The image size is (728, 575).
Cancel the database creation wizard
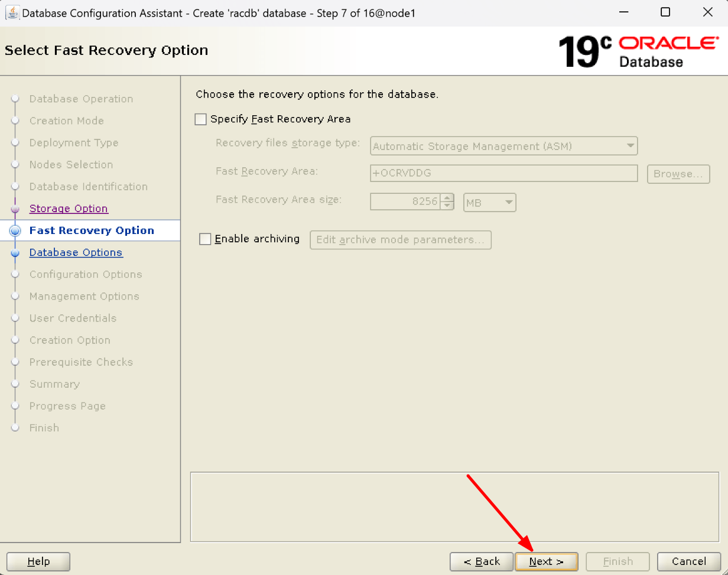tap(688, 561)
